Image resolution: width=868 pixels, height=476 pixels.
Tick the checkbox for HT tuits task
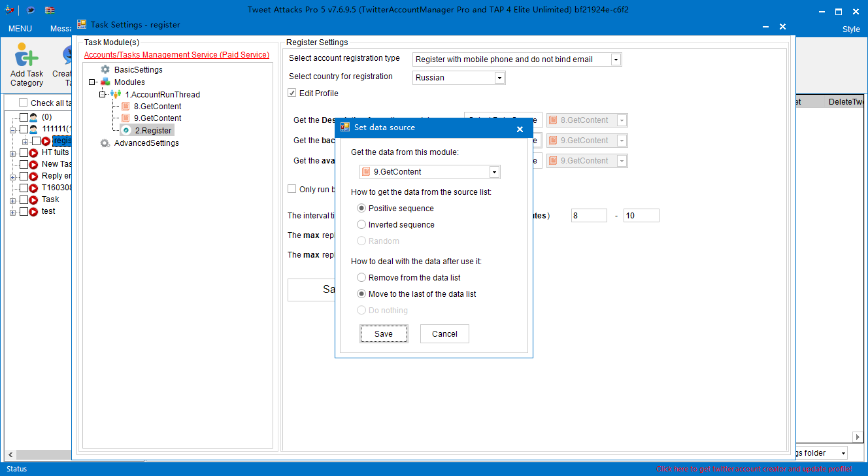24,152
